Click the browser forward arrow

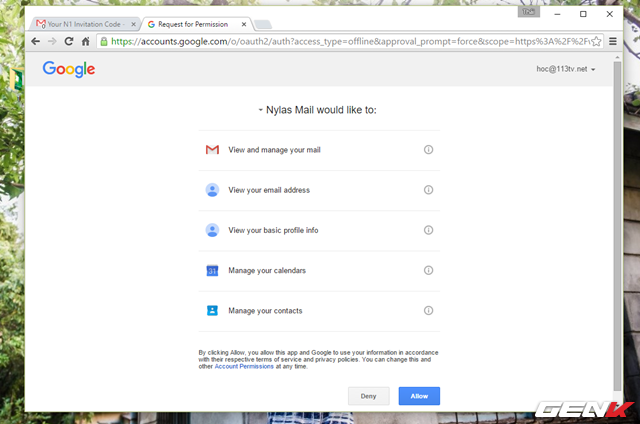52,41
